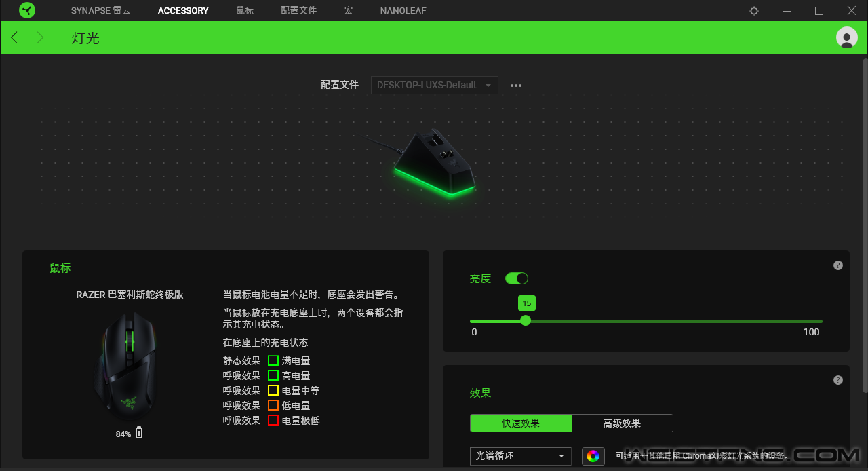Screen dimensions: 868x471
Task: Toggle the brightness (亮度) switch off
Action: (517, 278)
